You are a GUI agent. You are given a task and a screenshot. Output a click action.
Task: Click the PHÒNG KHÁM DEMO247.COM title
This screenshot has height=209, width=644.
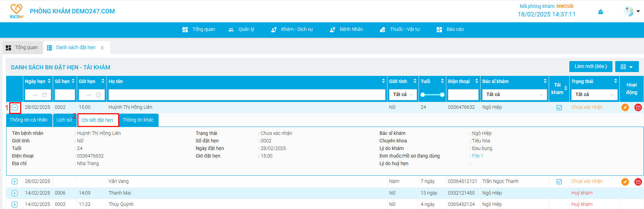[72, 11]
